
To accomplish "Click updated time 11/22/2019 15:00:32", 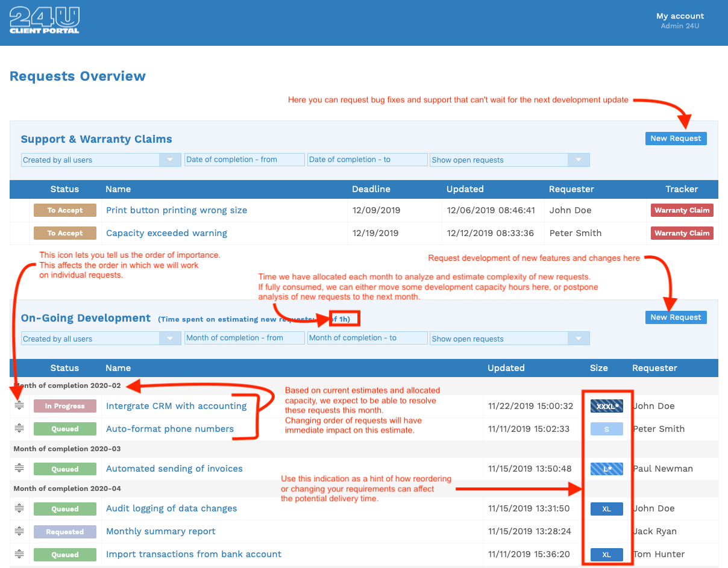I will pos(530,406).
